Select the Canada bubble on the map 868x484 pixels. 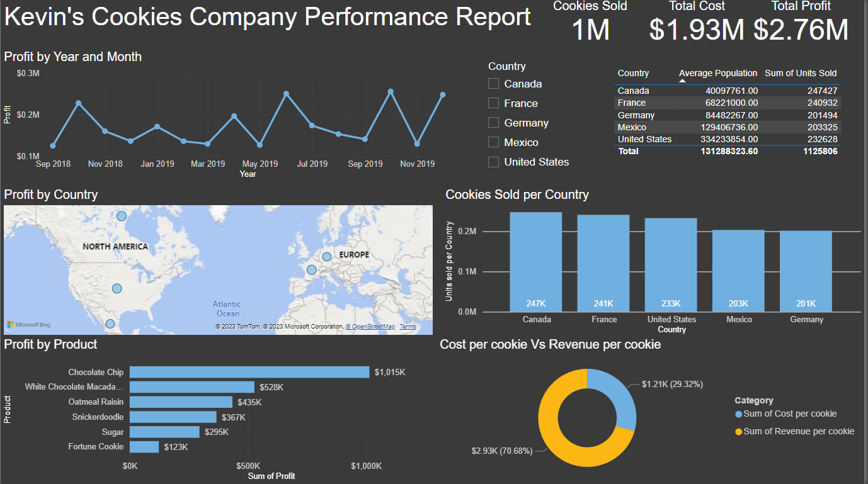[x=122, y=216]
